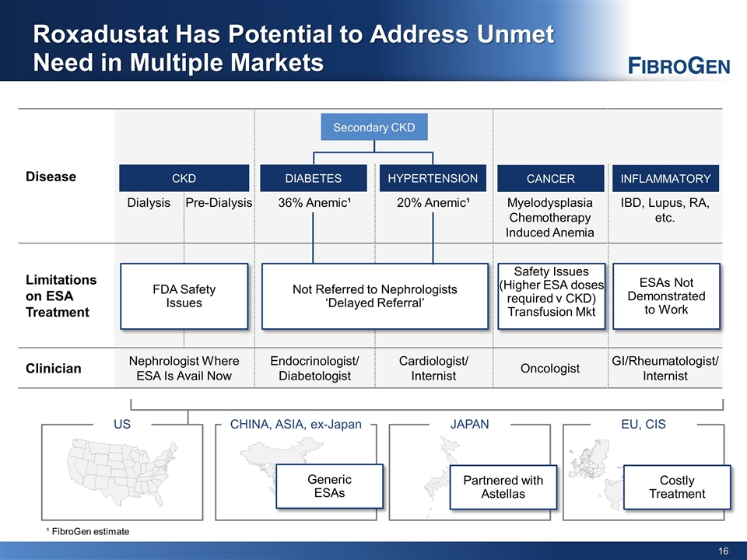Viewport: 747px width, 560px height.
Task: Click the 'FDA Safety Issues' box
Action: coord(184,296)
